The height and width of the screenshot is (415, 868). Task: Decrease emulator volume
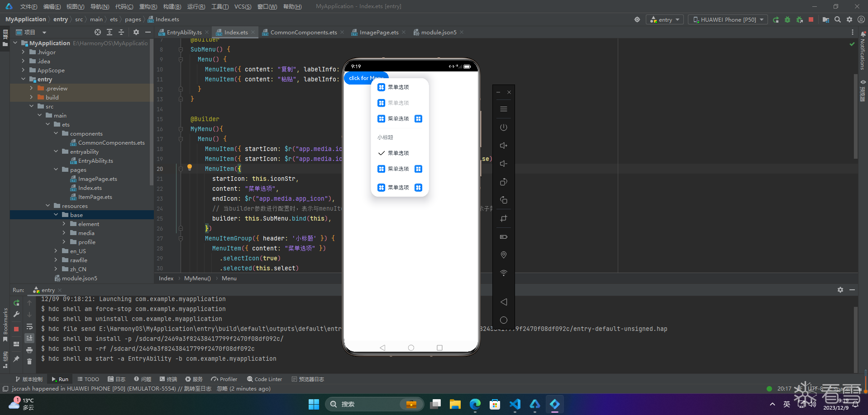(503, 164)
